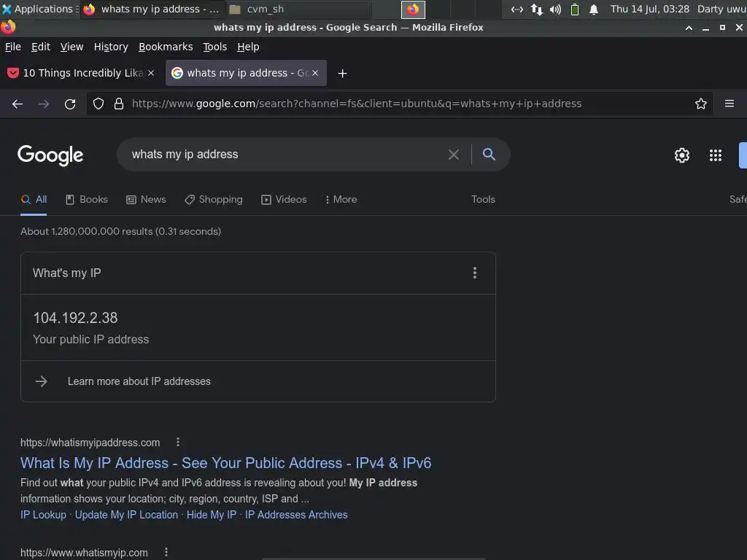Open the History menu
747x560 pixels.
coord(111,47)
